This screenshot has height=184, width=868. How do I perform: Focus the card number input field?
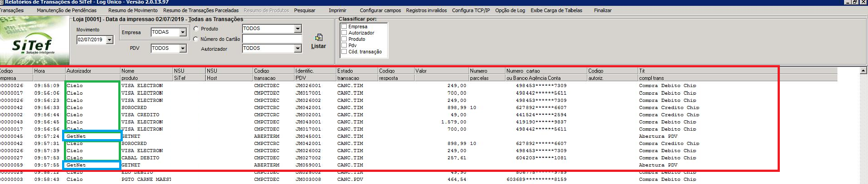272,39
